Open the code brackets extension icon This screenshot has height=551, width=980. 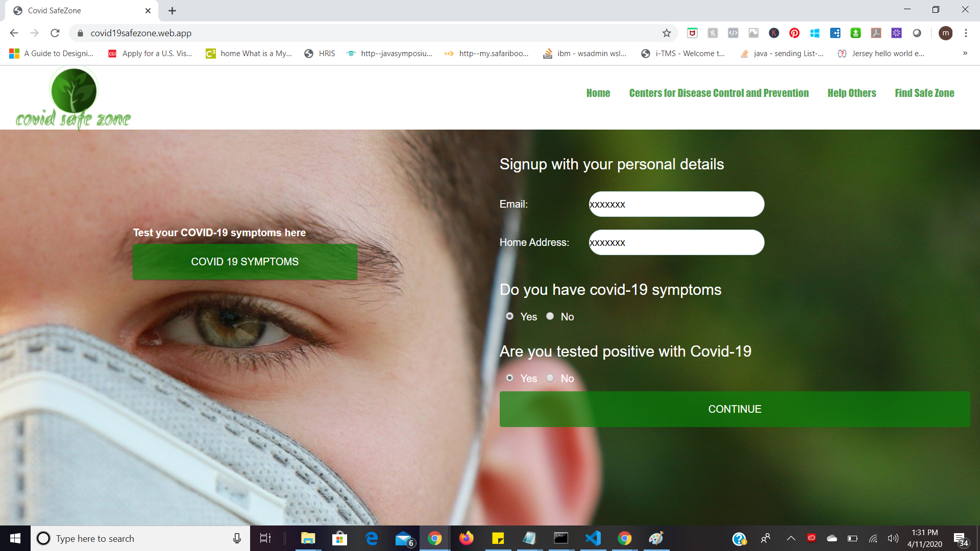pyautogui.click(x=733, y=33)
